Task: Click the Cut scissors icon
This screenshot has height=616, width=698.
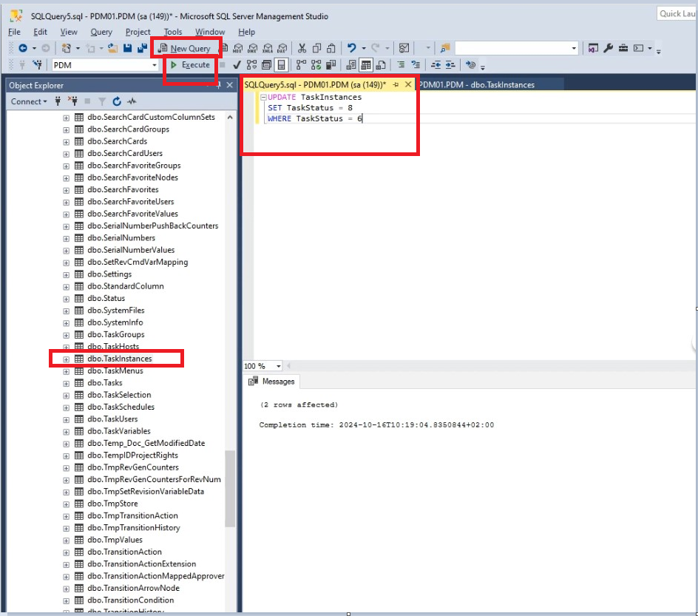Action: 302,48
